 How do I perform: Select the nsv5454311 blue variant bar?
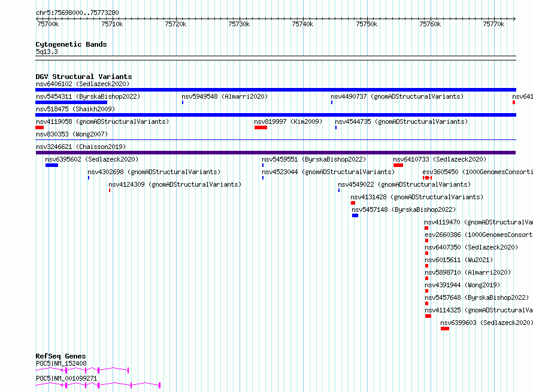(71, 102)
